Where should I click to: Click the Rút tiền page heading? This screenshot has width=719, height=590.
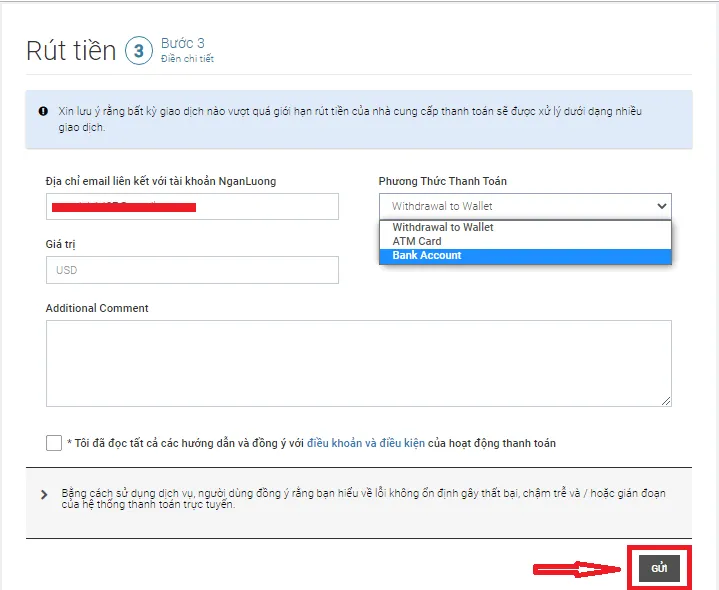point(71,50)
